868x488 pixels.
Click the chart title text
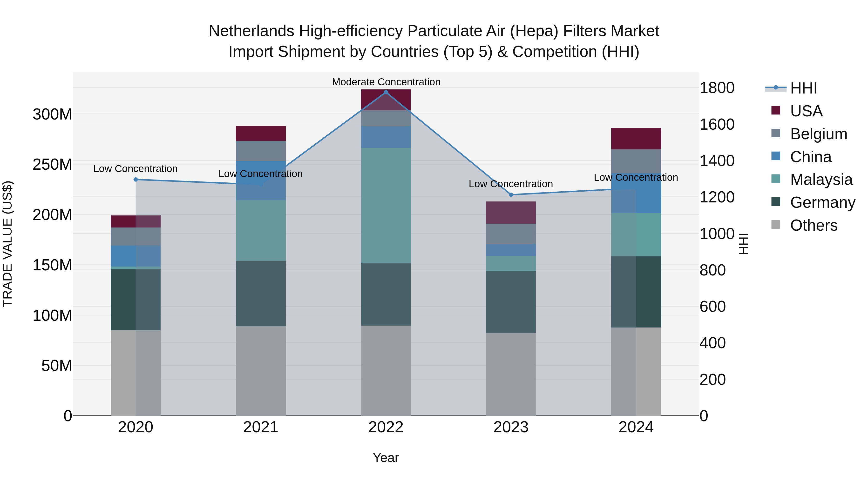tap(434, 41)
